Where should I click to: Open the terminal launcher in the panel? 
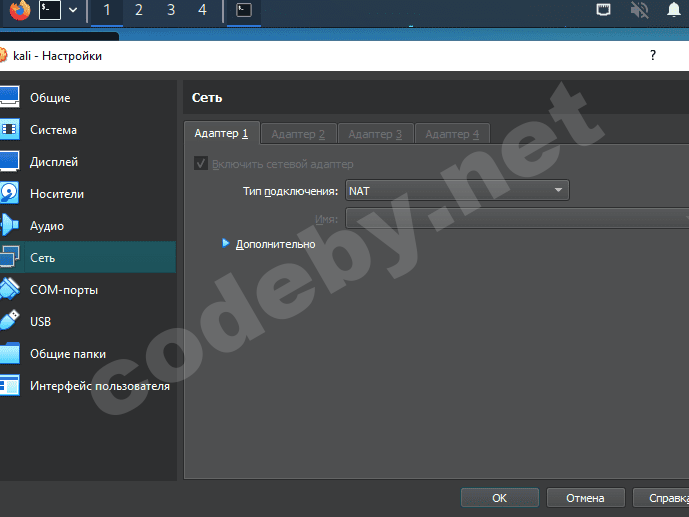point(50,10)
